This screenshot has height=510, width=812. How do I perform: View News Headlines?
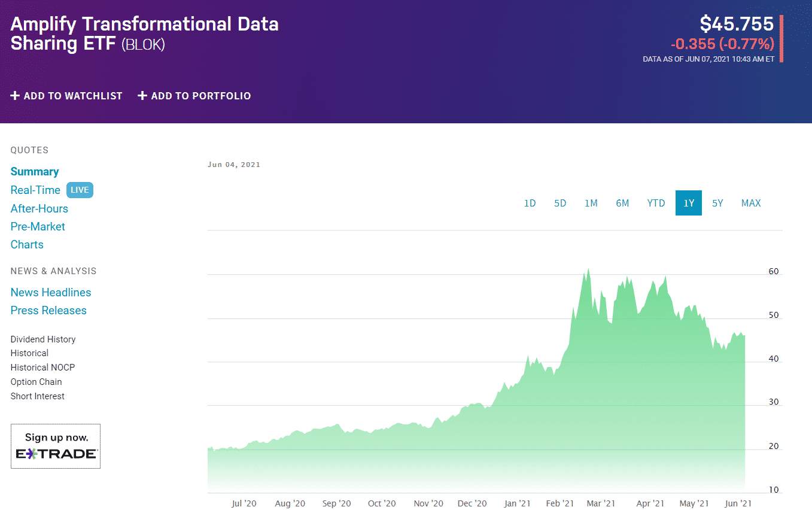(x=51, y=293)
